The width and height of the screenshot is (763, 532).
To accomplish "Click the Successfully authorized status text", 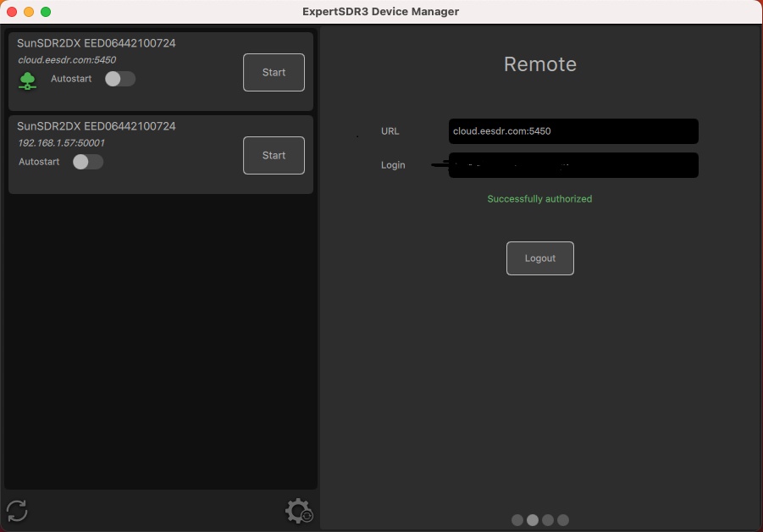I will [539, 198].
